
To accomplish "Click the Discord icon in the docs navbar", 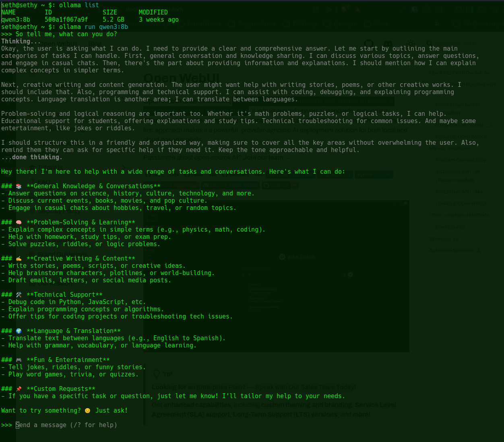I will pos(388,43).
